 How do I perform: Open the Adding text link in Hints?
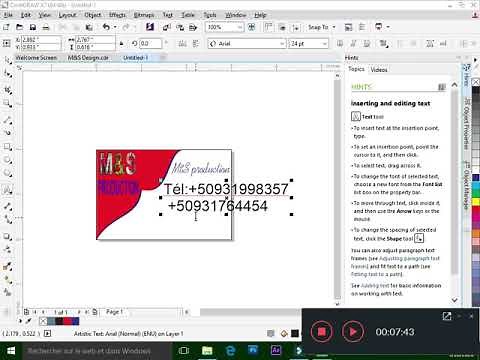coord(375,286)
